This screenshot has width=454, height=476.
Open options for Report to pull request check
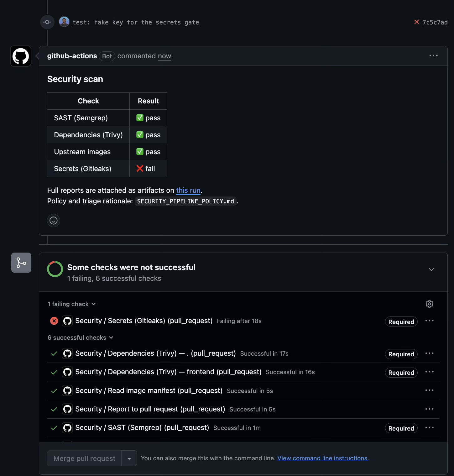(430, 409)
